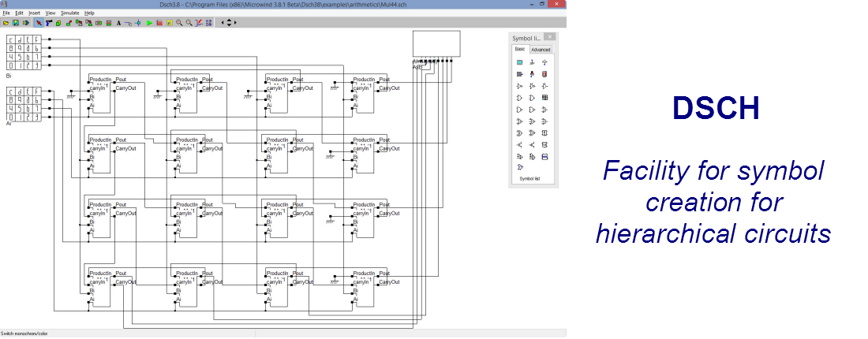
Task: Open the yellow timing diagram icon
Action: (x=170, y=23)
